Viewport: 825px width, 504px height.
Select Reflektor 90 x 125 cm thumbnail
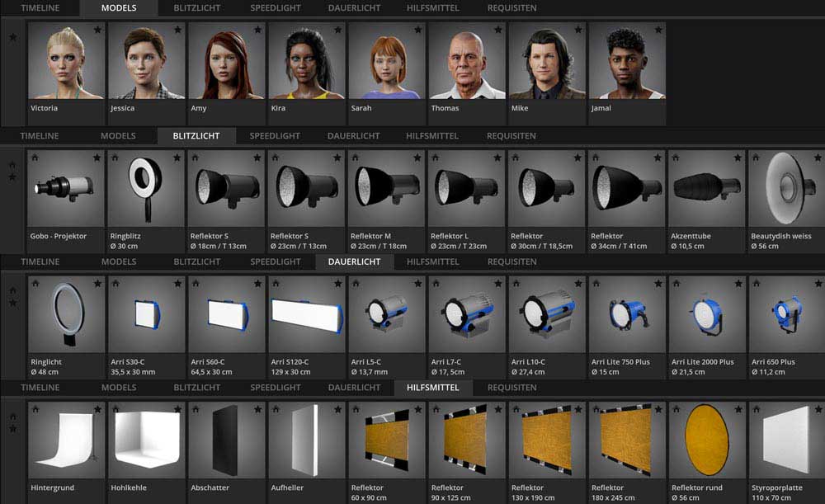(467, 440)
